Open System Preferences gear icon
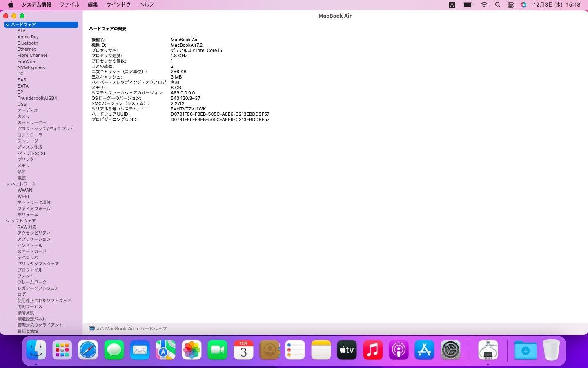This screenshot has height=368, width=588. 450,350
